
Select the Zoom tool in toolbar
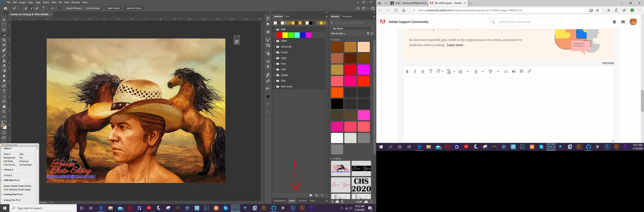pyautogui.click(x=4, y=112)
